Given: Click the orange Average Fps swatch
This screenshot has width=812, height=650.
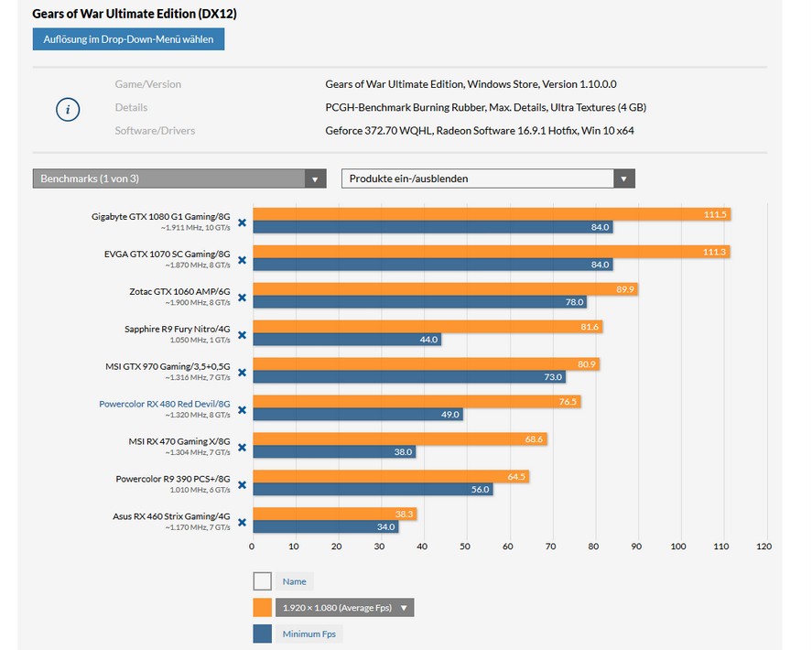Looking at the screenshot, I should [262, 608].
